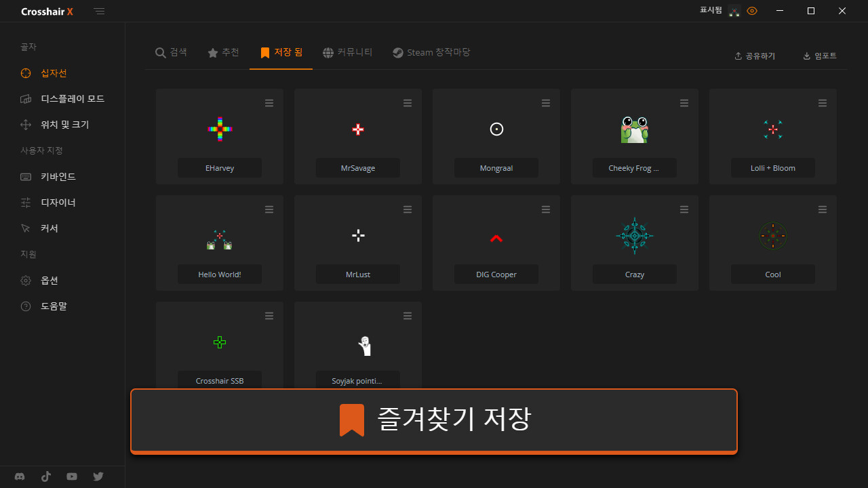
Task: Switch to the 커뮤니티 tab
Action: 347,53
